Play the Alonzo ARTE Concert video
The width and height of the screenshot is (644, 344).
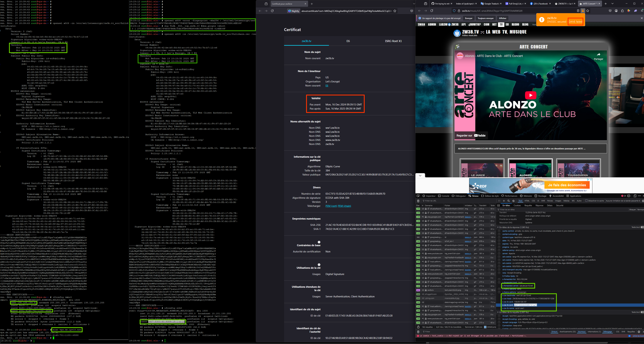pyautogui.click(x=531, y=95)
